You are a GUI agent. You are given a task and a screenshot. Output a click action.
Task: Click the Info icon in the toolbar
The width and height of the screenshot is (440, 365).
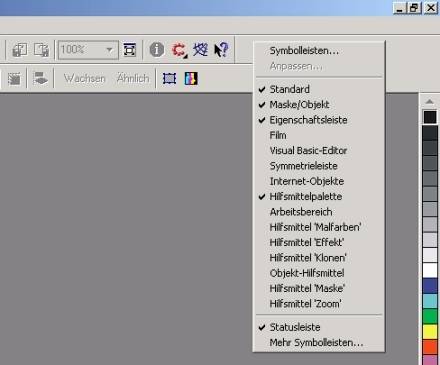coord(156,50)
